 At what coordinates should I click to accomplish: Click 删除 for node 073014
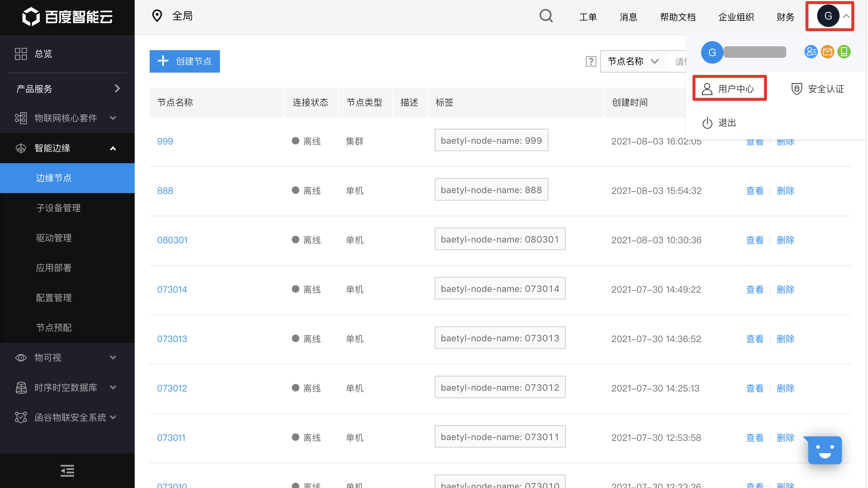coord(785,289)
